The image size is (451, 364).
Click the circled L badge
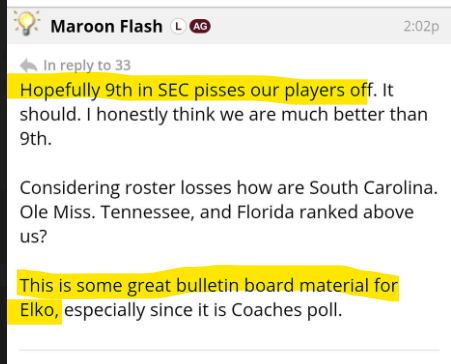pyautogui.click(x=178, y=26)
